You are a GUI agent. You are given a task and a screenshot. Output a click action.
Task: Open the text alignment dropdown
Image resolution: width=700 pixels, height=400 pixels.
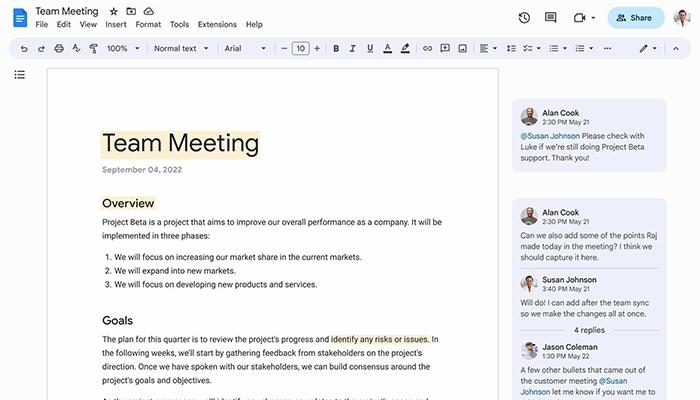tap(488, 49)
